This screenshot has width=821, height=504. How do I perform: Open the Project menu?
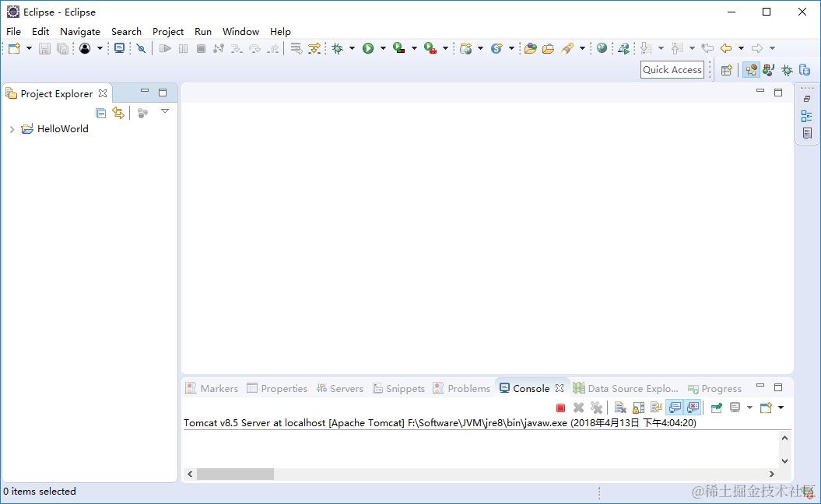168,31
